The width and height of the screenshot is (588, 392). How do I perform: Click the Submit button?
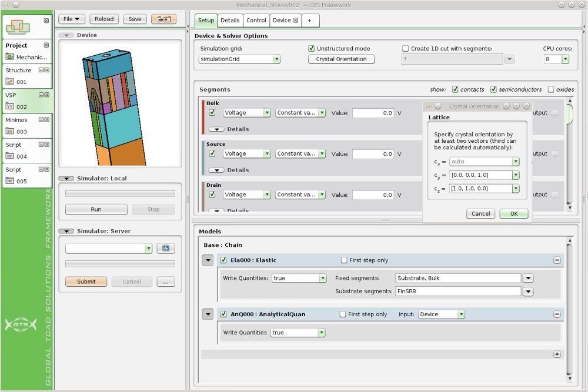[x=86, y=282]
